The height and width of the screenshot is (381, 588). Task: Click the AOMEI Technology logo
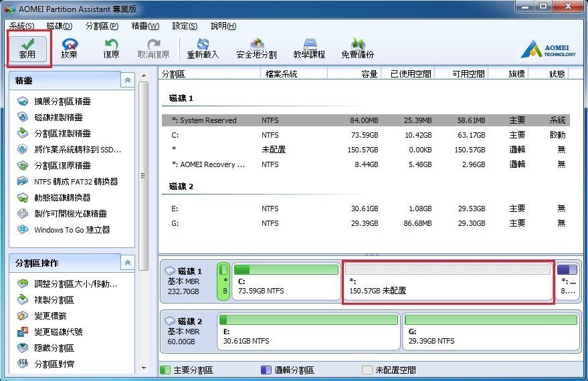(x=548, y=50)
